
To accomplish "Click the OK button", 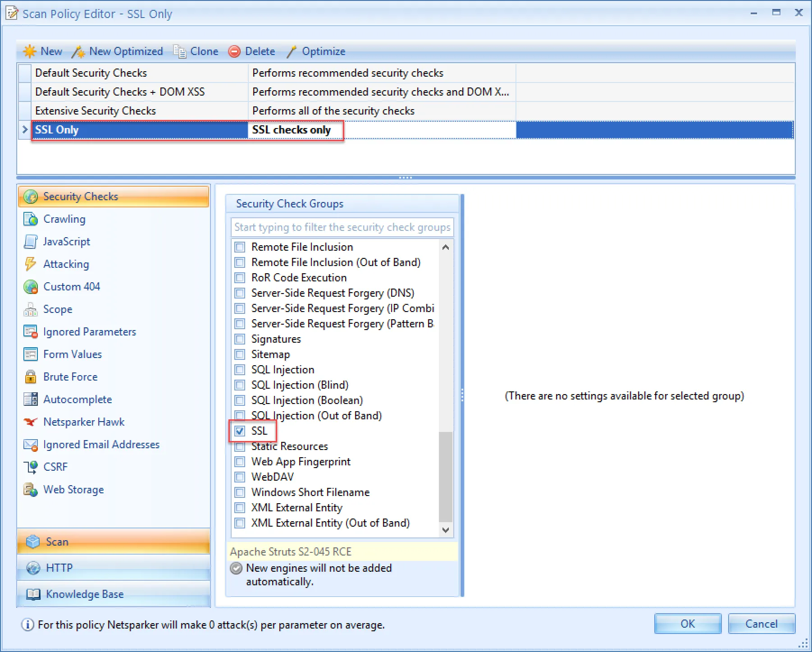I will pyautogui.click(x=687, y=624).
